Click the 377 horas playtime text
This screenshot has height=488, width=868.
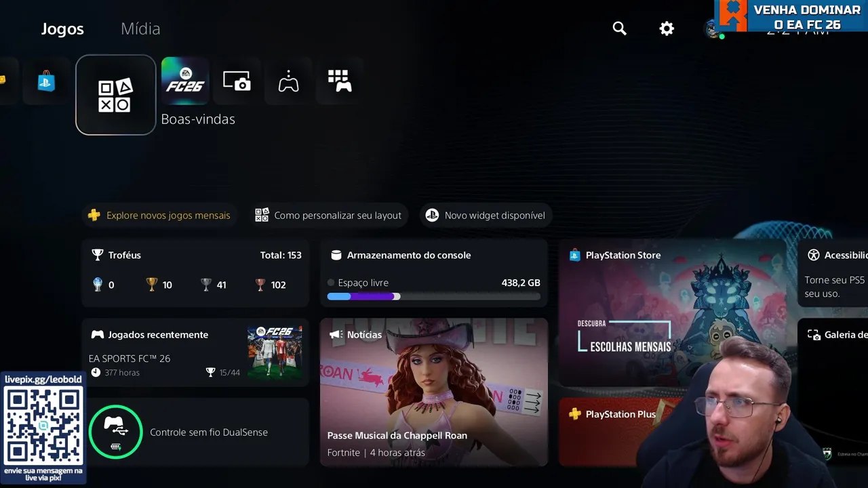[x=122, y=373]
